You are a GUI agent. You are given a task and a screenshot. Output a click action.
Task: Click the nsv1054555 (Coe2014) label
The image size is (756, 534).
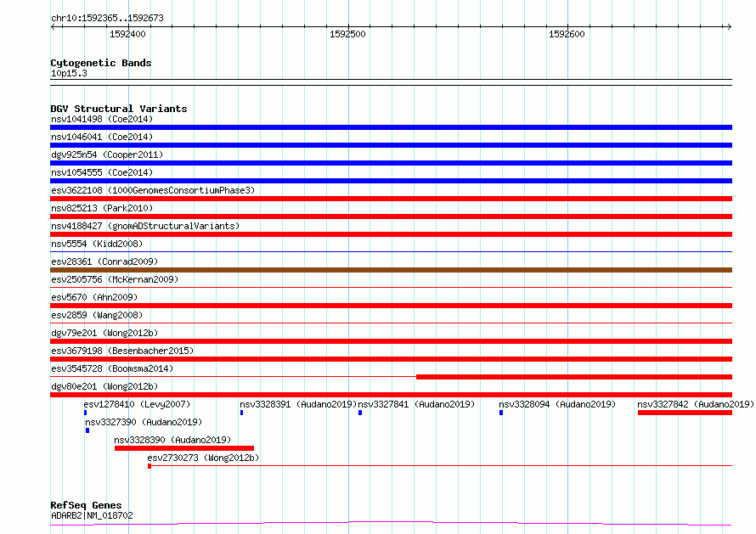102,172
